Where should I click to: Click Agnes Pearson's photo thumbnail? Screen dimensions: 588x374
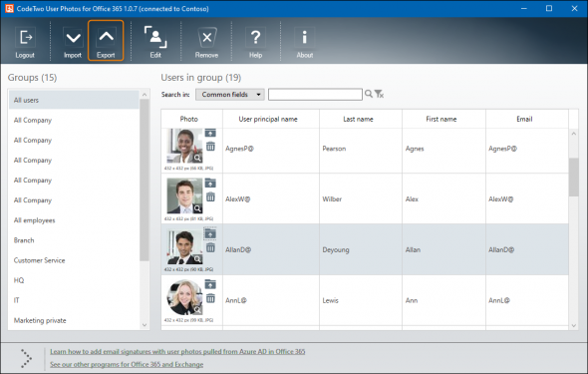tap(184, 146)
